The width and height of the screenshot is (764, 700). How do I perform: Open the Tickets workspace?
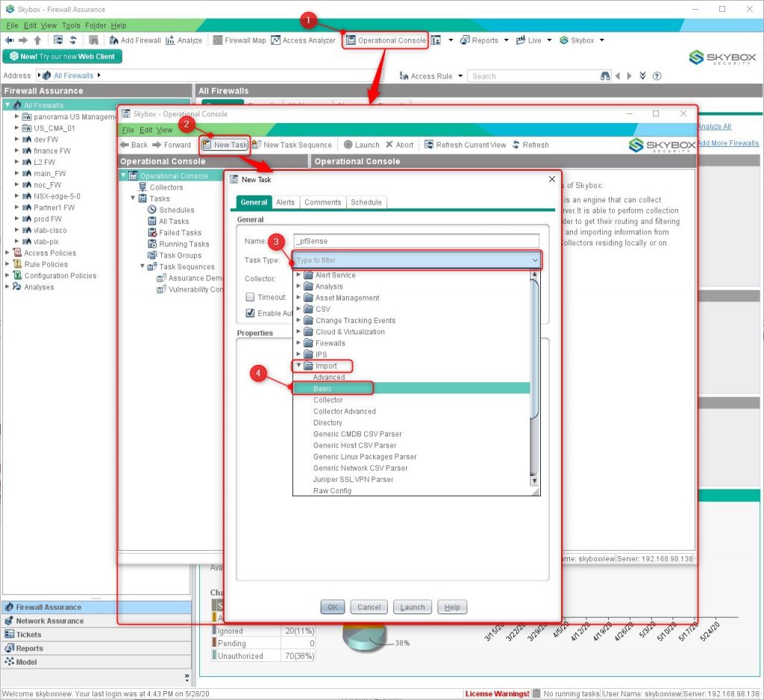click(97, 634)
